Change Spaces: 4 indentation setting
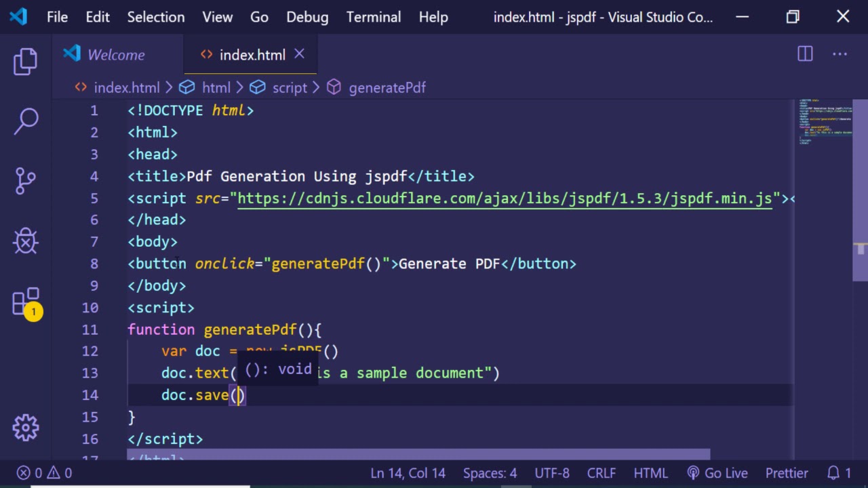Screen dimensions: 868x488 [x=490, y=473]
